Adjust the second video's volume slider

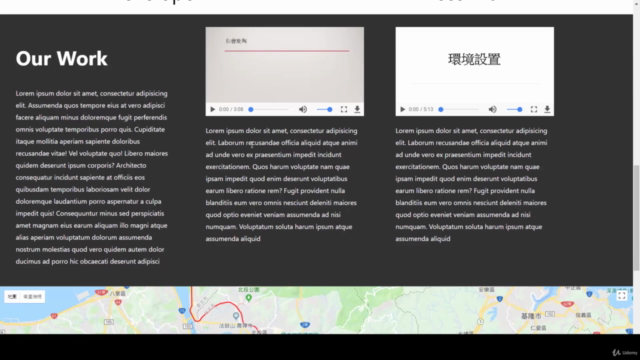click(514, 109)
